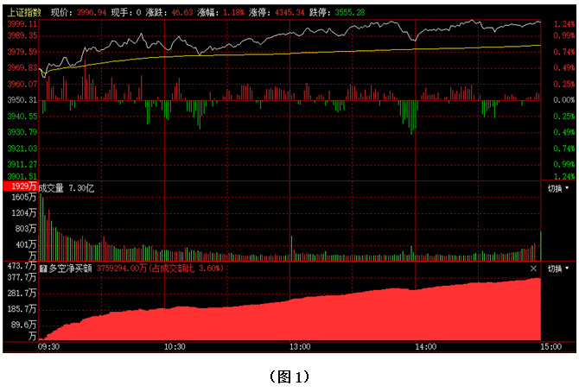The width and height of the screenshot is (579, 392).
Task: Select the 14:00 time axis marker
Action: [x=424, y=346]
